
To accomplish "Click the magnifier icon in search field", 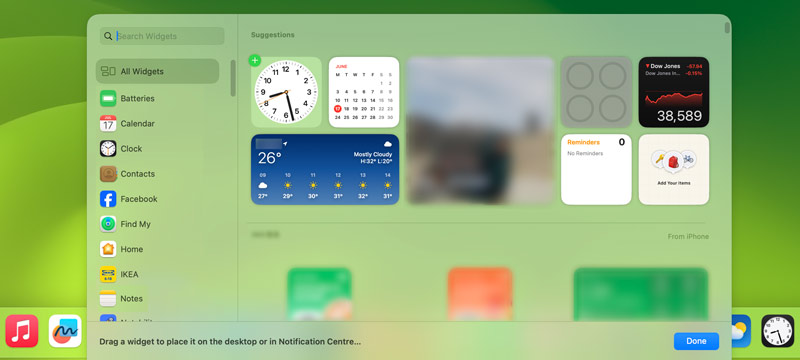I will click(108, 36).
